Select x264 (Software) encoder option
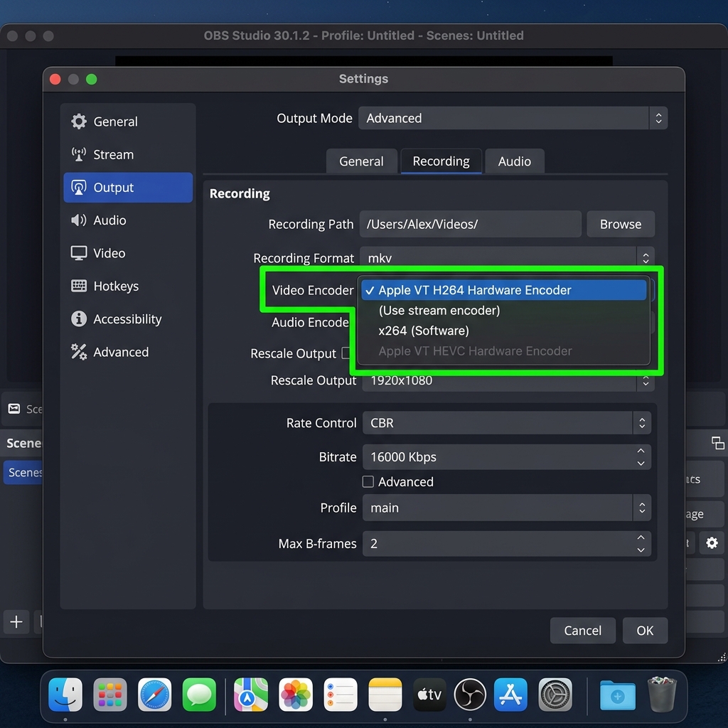The image size is (728, 728). tap(504, 331)
